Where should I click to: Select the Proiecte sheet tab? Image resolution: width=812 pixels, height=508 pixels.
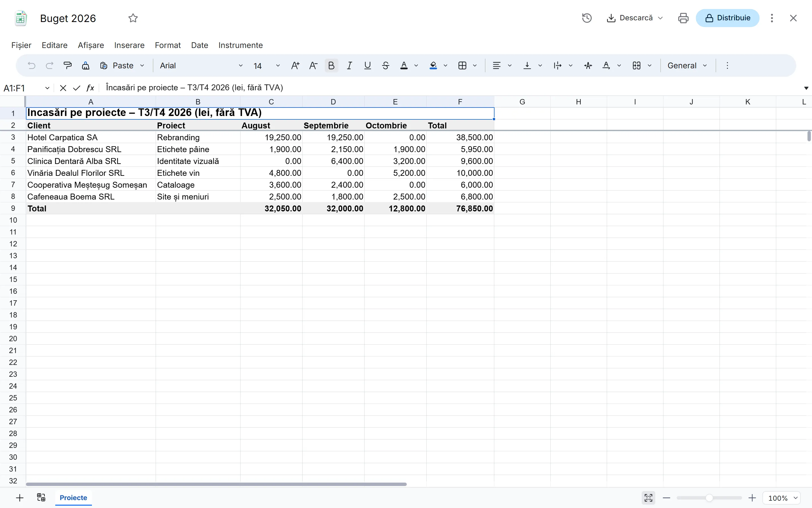pos(73,498)
